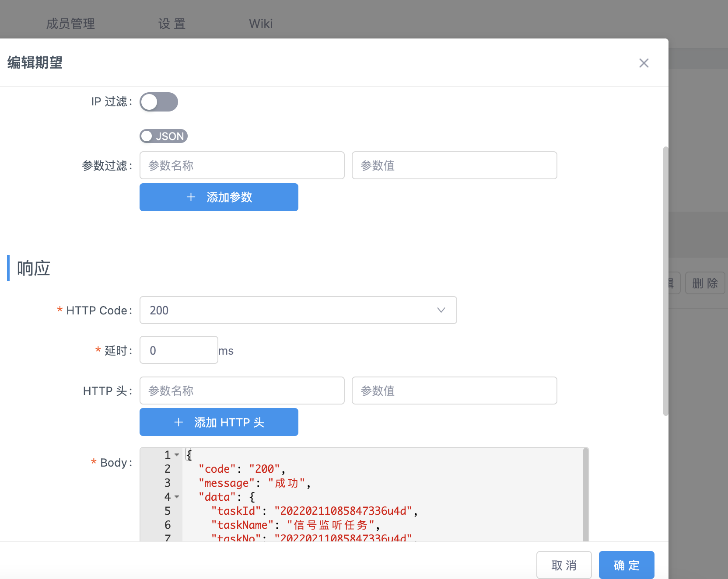
Task: Focus the 延时 delay input field
Action: point(178,350)
